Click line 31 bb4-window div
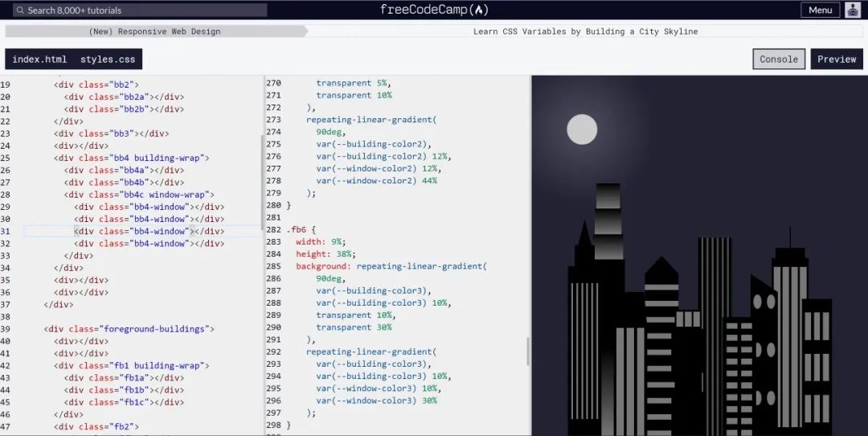Viewport: 868px width, 436px height. tap(149, 231)
